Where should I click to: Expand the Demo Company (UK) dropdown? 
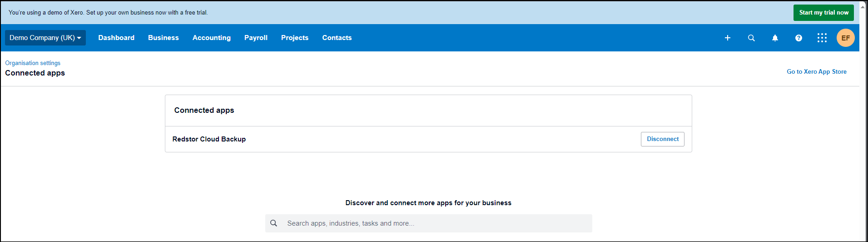point(45,38)
